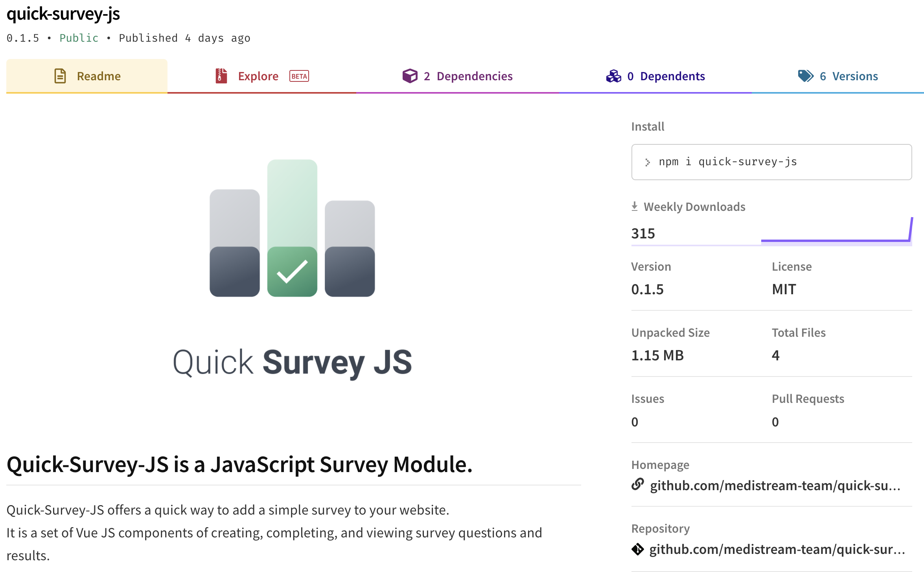Screen dimensions: 924x572
Task: Switch to the Explore tab
Action: (x=258, y=76)
